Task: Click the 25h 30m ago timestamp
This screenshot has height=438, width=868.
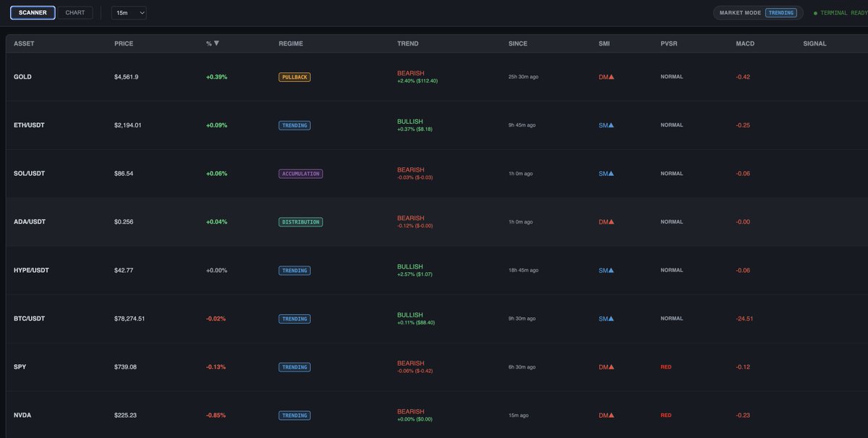Action: (524, 77)
